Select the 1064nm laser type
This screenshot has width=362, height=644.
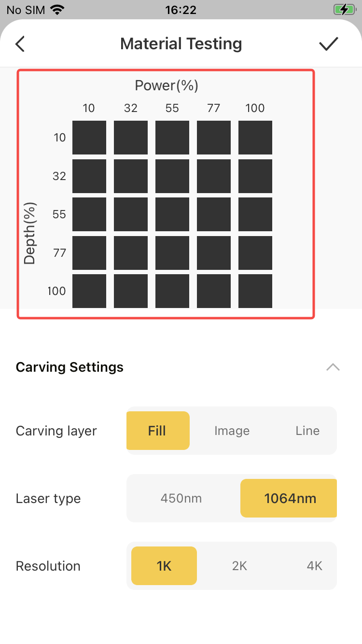290,498
